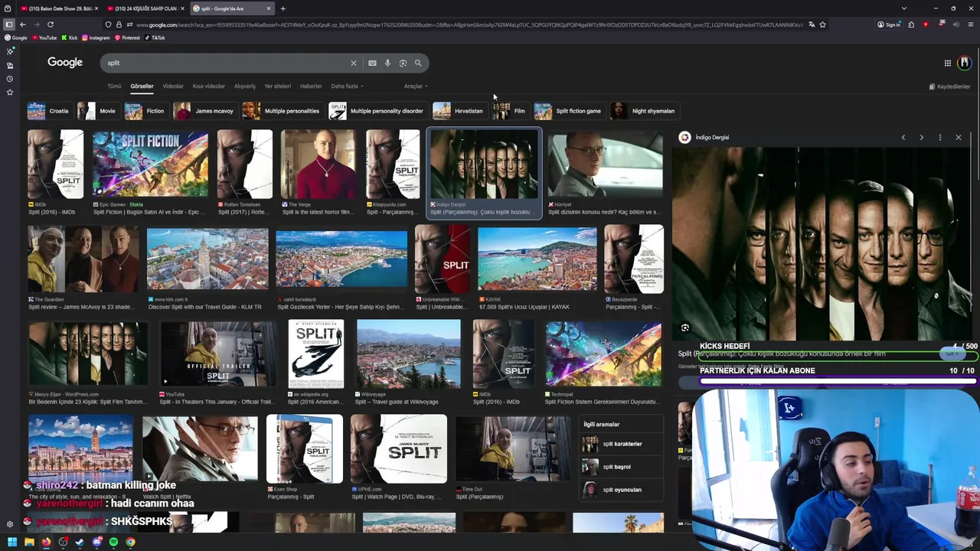Image resolution: width=980 pixels, height=551 pixels.
Task: Switch to Haberler results tab
Action: tap(311, 86)
